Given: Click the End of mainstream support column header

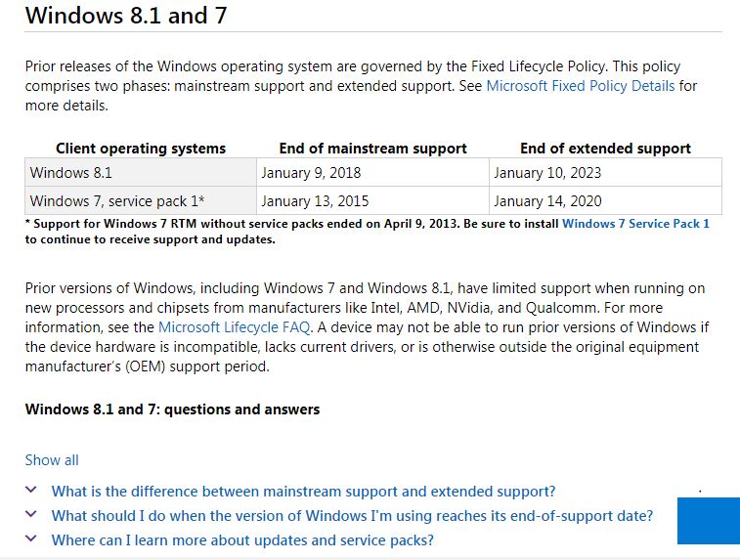Looking at the screenshot, I should (x=372, y=149).
